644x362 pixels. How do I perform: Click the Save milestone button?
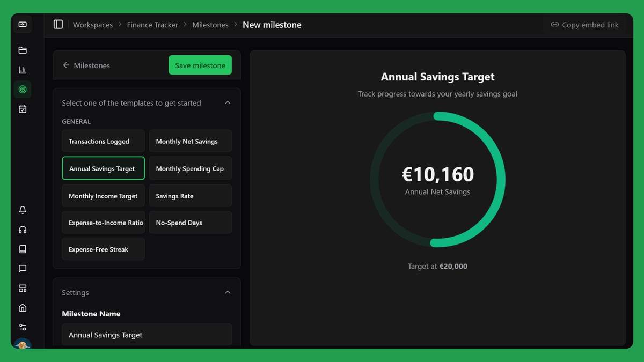[200, 65]
